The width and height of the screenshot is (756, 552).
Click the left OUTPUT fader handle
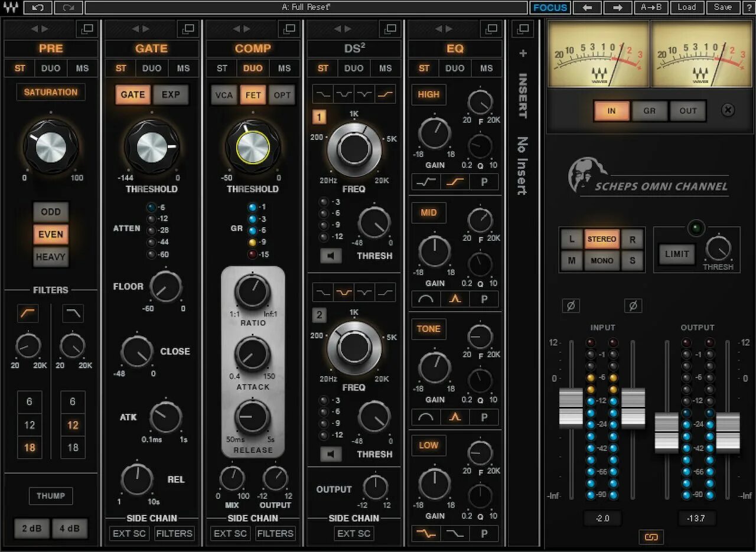667,432
